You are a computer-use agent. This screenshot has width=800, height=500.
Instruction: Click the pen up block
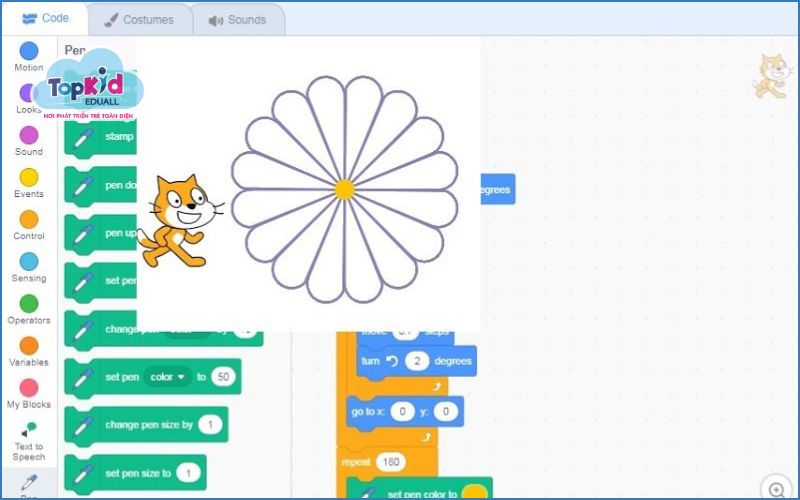(x=101, y=234)
